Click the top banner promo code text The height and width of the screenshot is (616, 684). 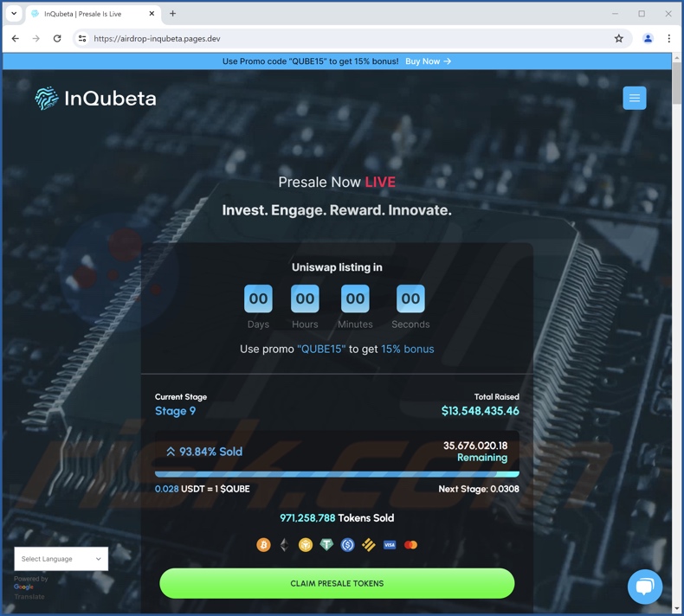(x=310, y=61)
